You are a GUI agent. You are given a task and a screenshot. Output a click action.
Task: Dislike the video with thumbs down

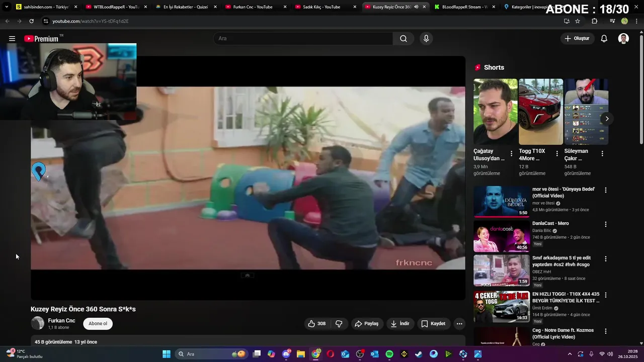click(x=339, y=324)
